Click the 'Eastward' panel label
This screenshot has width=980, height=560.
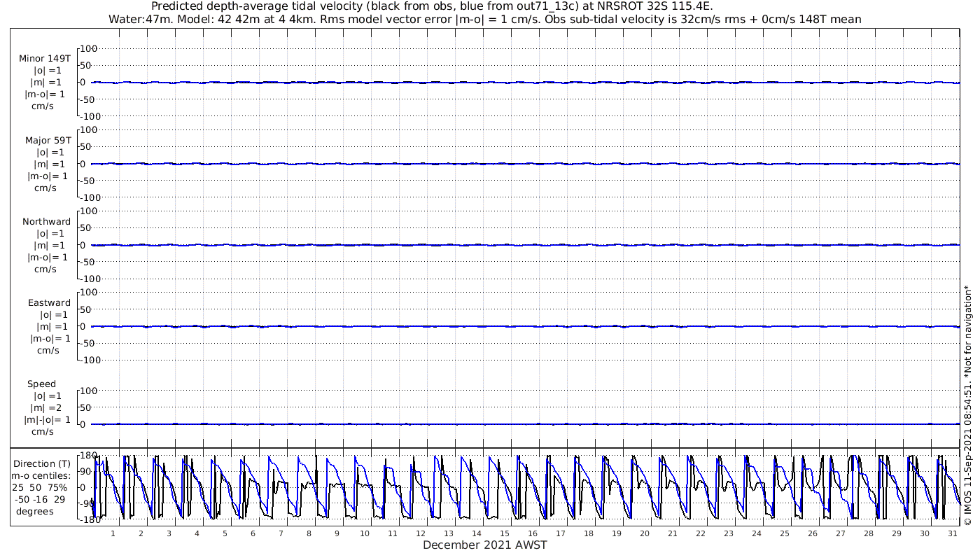point(49,303)
